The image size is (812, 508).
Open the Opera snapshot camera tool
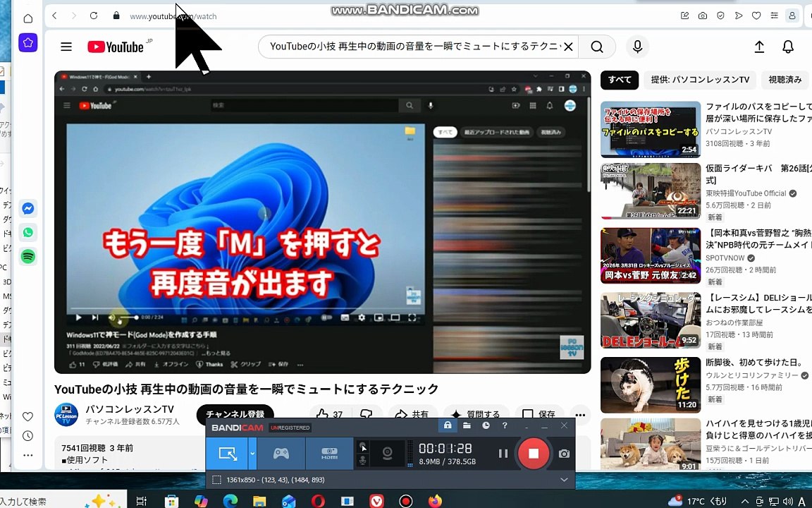click(x=702, y=16)
